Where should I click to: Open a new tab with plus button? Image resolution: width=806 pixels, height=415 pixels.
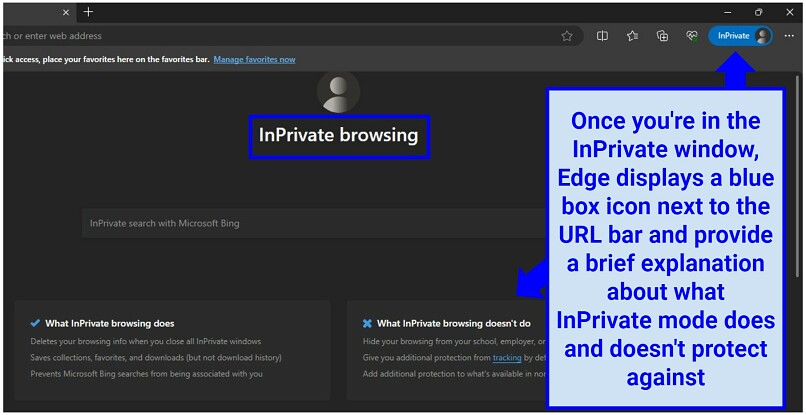tap(88, 12)
